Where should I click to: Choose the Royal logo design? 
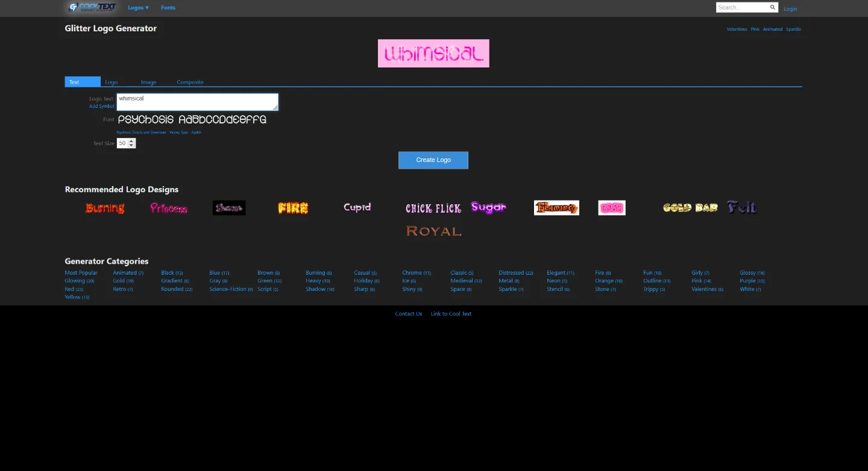point(434,231)
